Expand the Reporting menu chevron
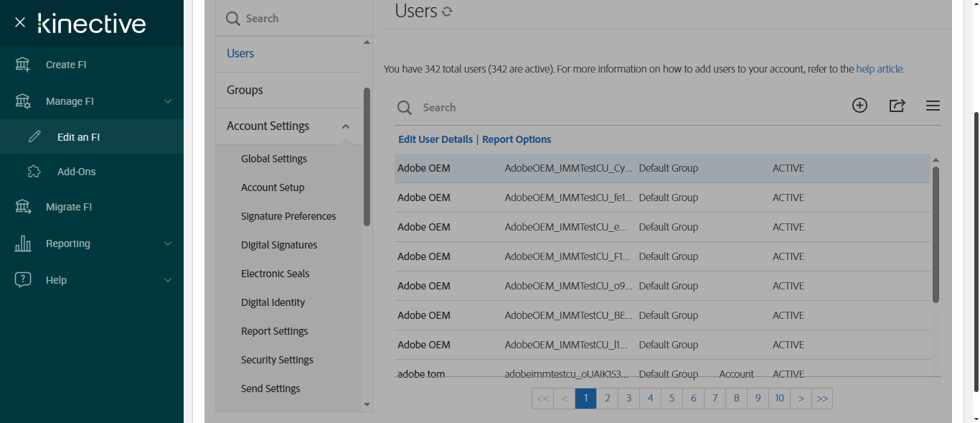The width and height of the screenshot is (980, 423). (x=168, y=243)
